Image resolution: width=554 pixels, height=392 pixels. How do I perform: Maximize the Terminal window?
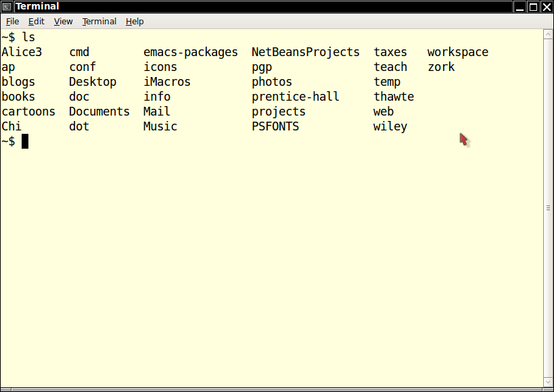pos(533,7)
